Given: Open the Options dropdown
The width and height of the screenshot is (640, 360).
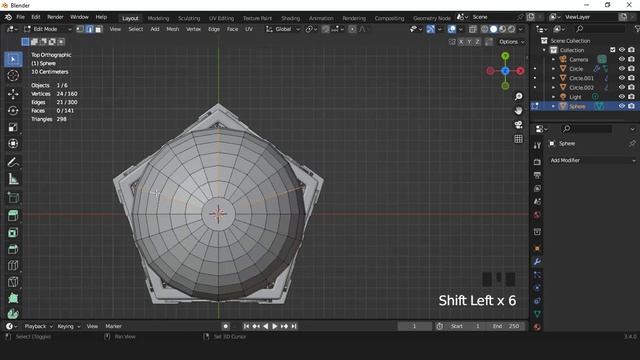Looking at the screenshot, I should (x=511, y=42).
